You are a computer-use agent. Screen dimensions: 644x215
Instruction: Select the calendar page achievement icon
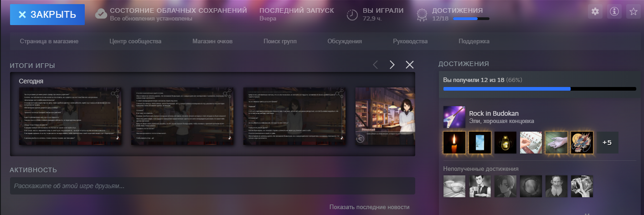coord(531,143)
